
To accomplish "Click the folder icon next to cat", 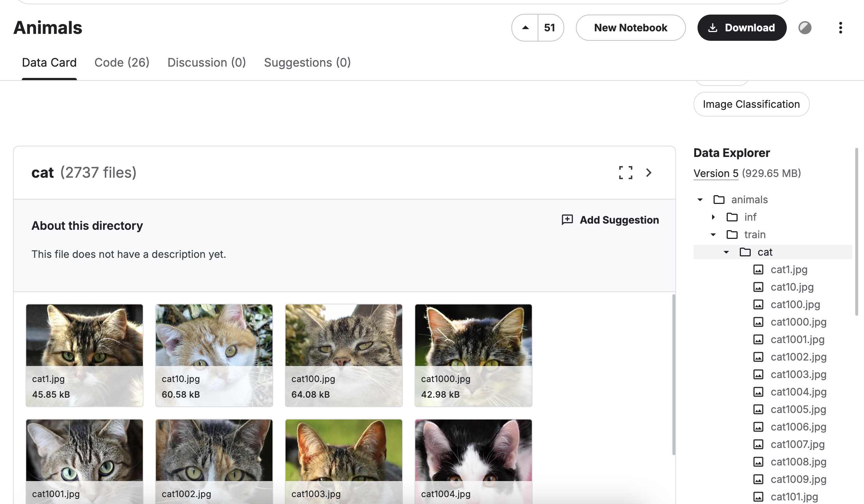I will (x=745, y=252).
